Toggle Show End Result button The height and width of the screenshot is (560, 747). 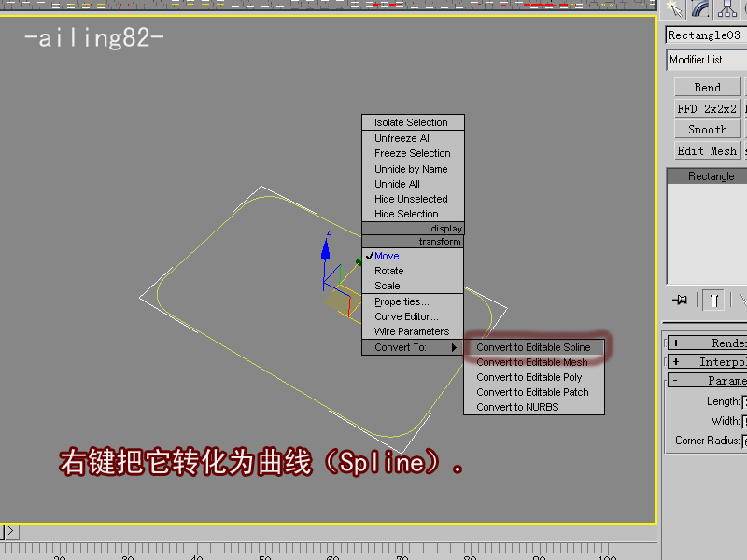click(x=713, y=300)
